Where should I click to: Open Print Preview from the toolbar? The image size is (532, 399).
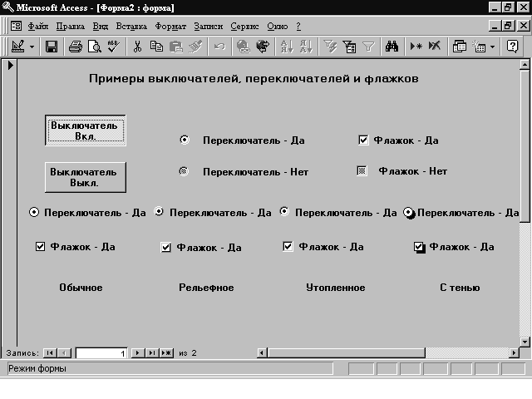click(94, 47)
